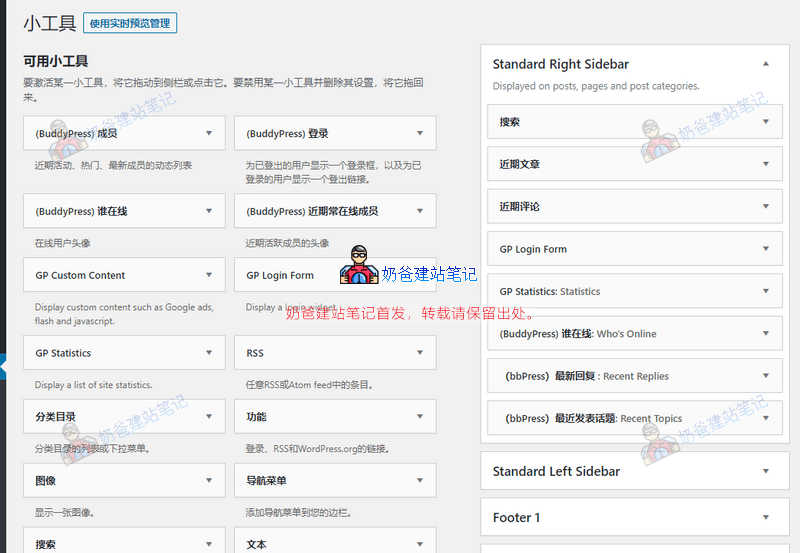This screenshot has height=553, width=800.
Task: Select the 功能 available widget
Action: pos(320,417)
